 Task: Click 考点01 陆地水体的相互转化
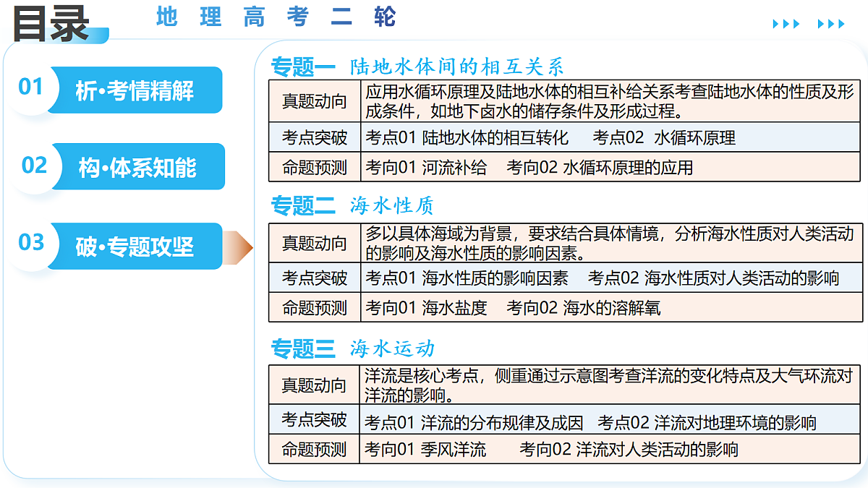(467, 137)
